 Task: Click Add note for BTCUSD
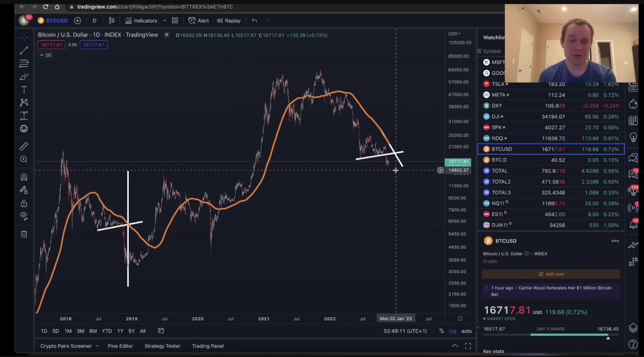point(551,274)
